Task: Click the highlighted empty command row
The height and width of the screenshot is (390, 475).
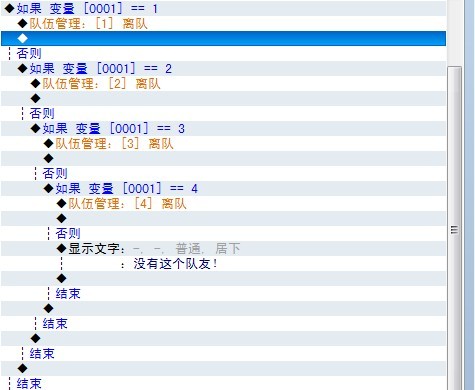Action: 223,39
